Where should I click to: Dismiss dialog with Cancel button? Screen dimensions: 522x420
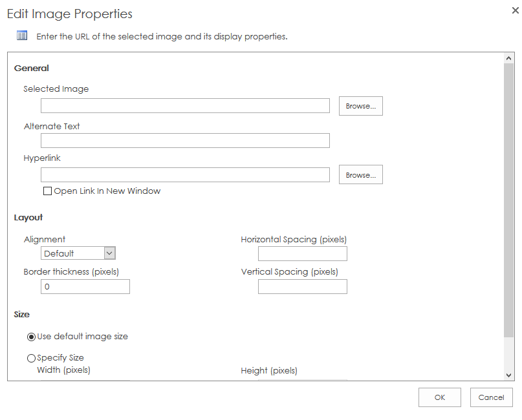pos(492,397)
